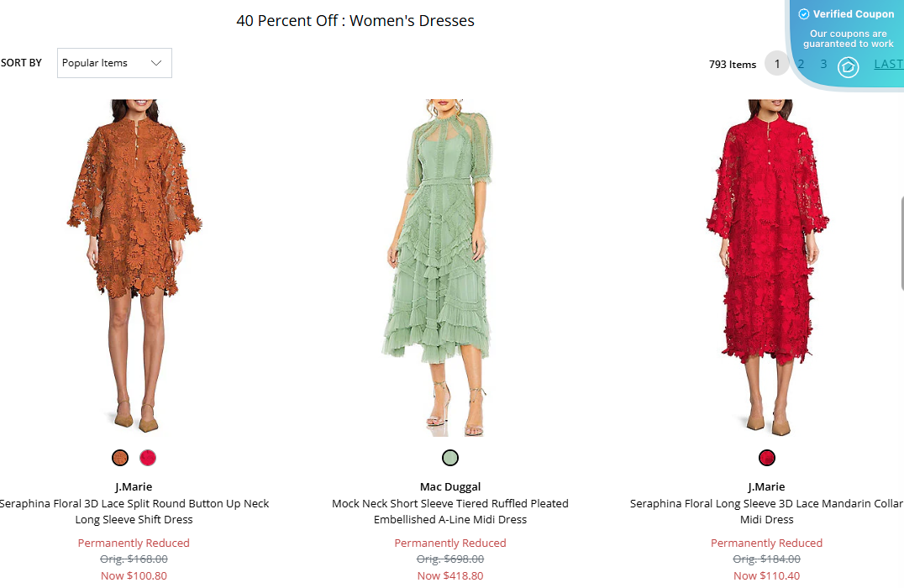The width and height of the screenshot is (904, 588).
Task: Click the Mac Duggal brand name
Action: click(450, 486)
